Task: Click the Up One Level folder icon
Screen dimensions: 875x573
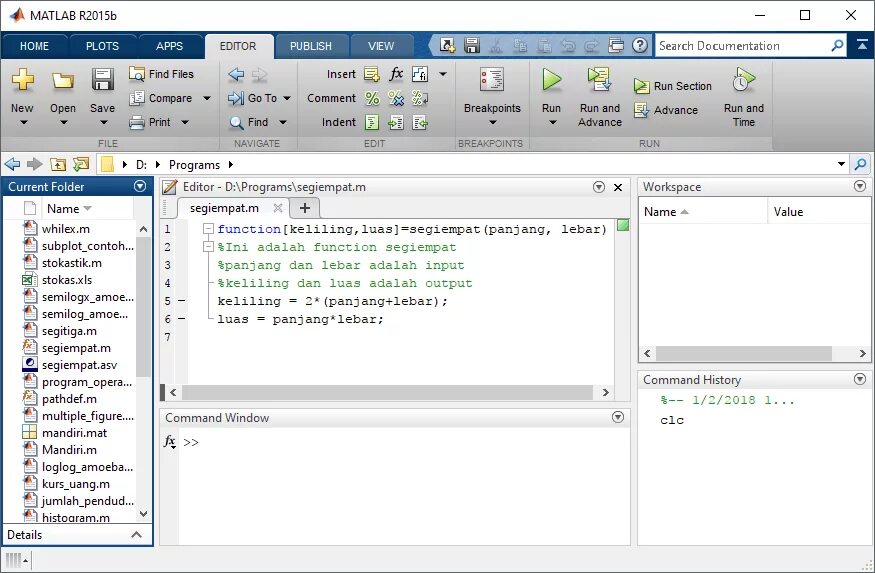Action: coord(57,164)
